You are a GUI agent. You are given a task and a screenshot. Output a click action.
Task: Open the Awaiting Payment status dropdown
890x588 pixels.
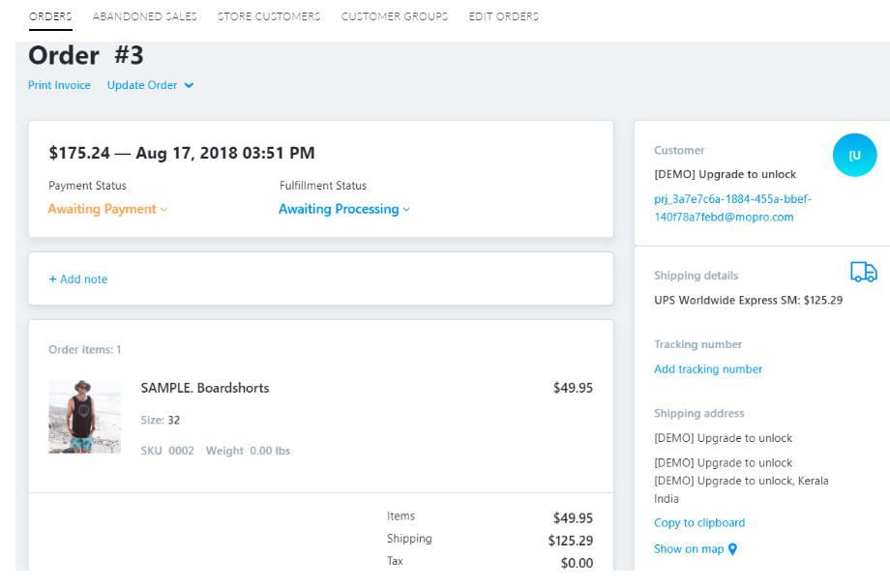click(x=107, y=209)
